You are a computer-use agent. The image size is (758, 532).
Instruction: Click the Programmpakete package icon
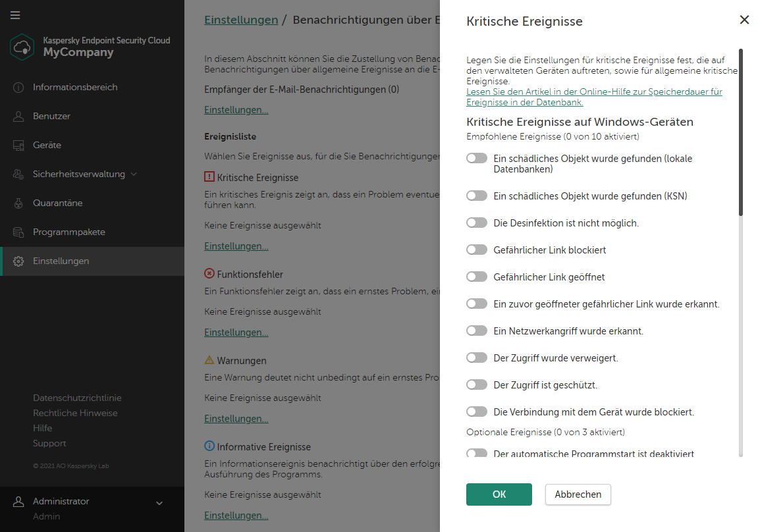(x=18, y=232)
